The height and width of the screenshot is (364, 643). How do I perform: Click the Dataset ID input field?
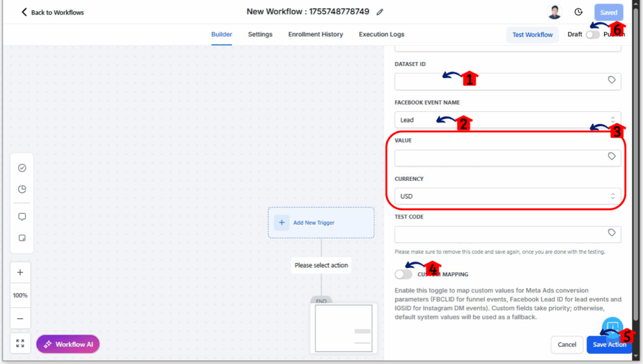point(507,81)
